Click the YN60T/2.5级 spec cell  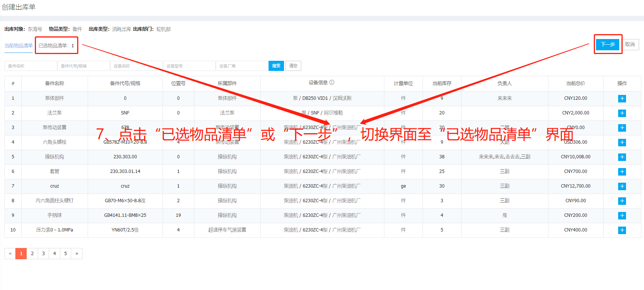pos(125,230)
